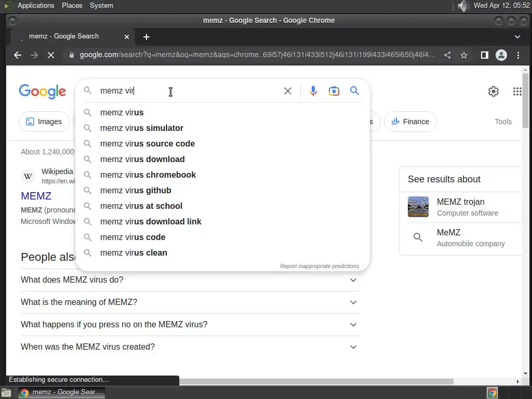Click the padlock site info icon

point(72,55)
